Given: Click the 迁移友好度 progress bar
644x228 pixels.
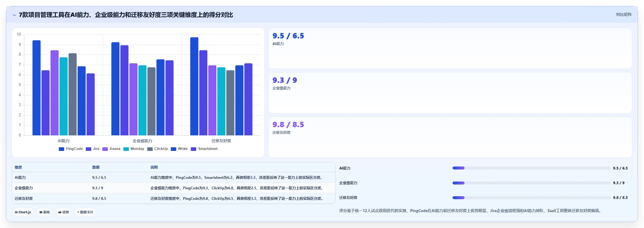Looking at the screenshot, I should click(x=531, y=197).
